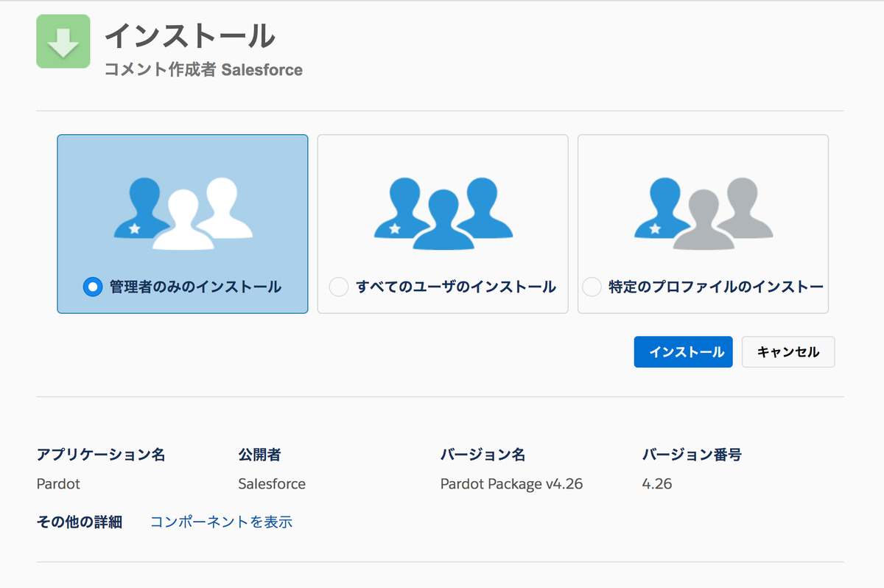This screenshot has height=588, width=884.
Task: Click the green install download arrow icon
Action: click(63, 41)
